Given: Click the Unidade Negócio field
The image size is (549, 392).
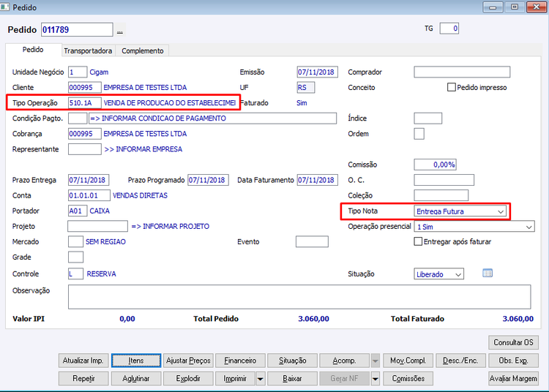Looking at the screenshot, I should [78, 72].
